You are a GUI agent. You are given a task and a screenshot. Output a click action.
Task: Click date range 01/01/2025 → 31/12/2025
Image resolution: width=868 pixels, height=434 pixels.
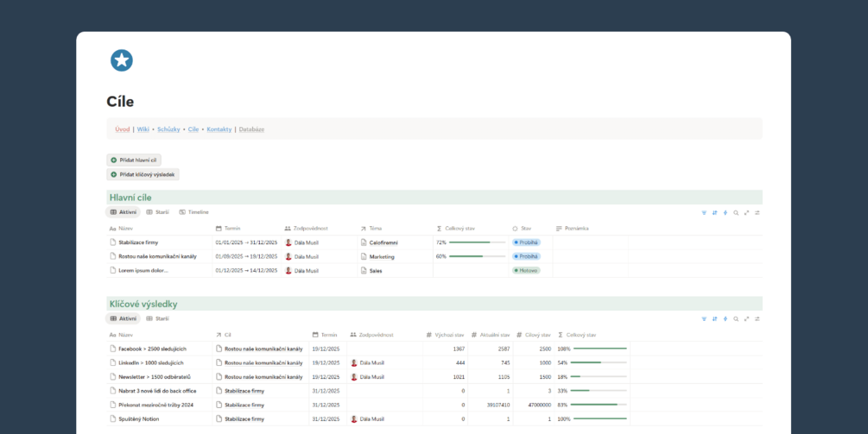pos(246,242)
